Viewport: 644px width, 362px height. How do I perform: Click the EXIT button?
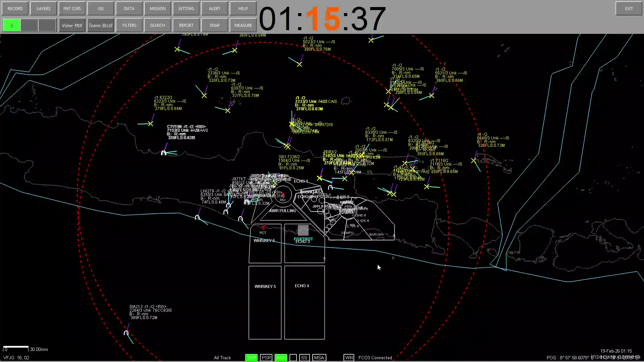pos(629,9)
